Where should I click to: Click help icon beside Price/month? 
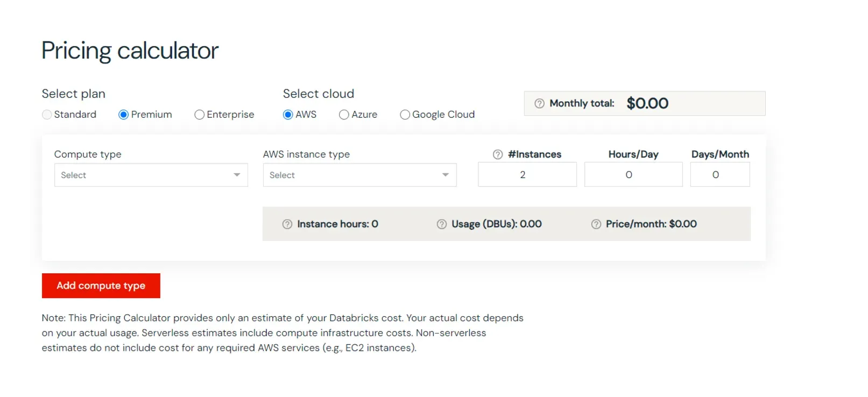pyautogui.click(x=596, y=224)
